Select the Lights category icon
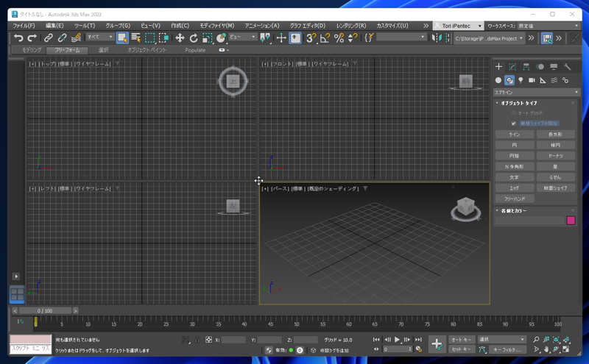 point(521,80)
